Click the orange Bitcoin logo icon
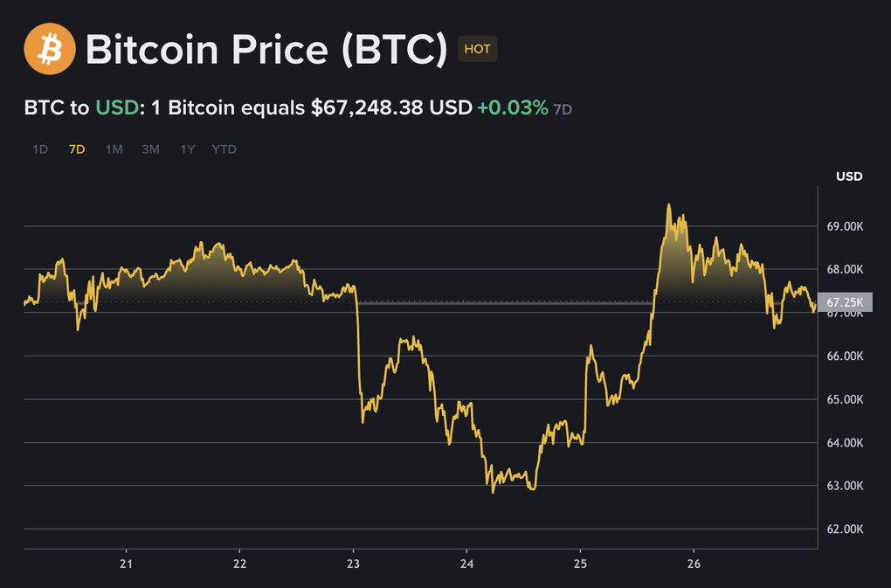The width and height of the screenshot is (891, 588). [x=48, y=49]
